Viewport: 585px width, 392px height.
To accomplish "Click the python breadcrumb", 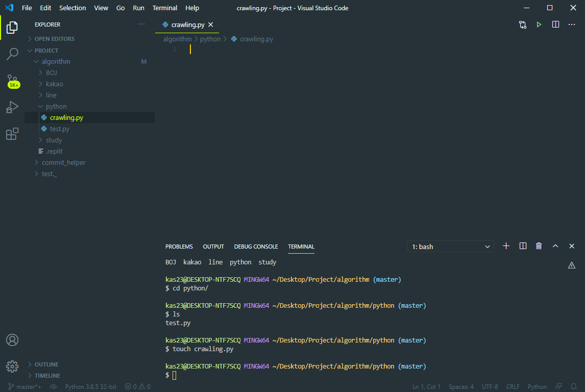I will click(x=210, y=39).
